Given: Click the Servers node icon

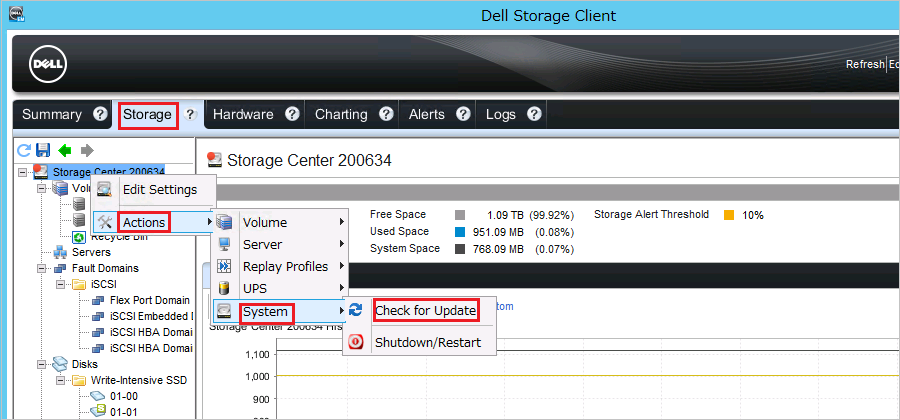Looking at the screenshot, I should [61, 252].
